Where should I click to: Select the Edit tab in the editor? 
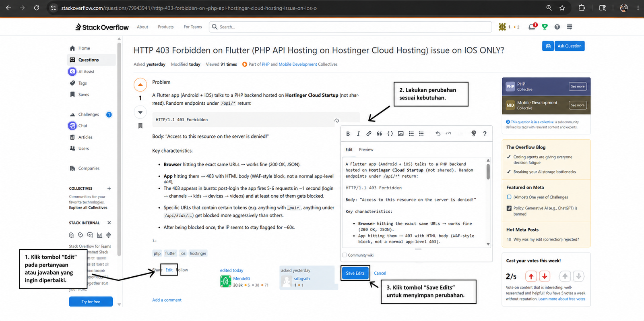[x=349, y=149]
